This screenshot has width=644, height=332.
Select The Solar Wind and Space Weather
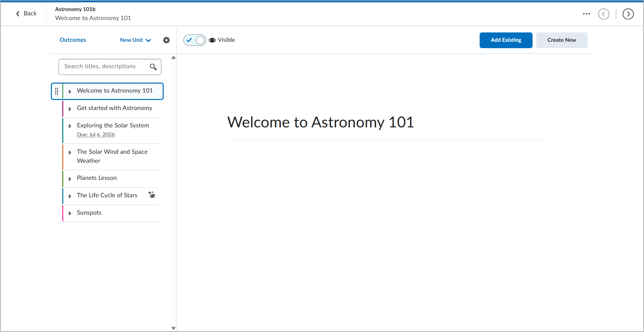pos(110,156)
